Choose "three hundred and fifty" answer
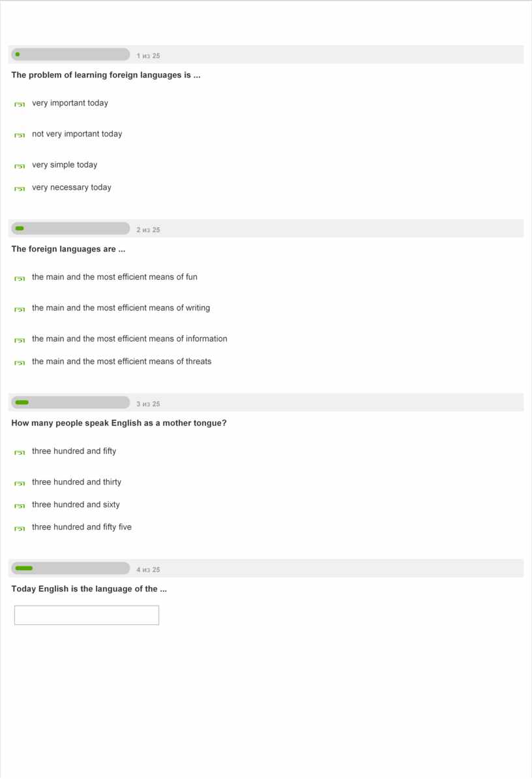Viewport: 532px width, 779px height. pyautogui.click(x=20, y=452)
